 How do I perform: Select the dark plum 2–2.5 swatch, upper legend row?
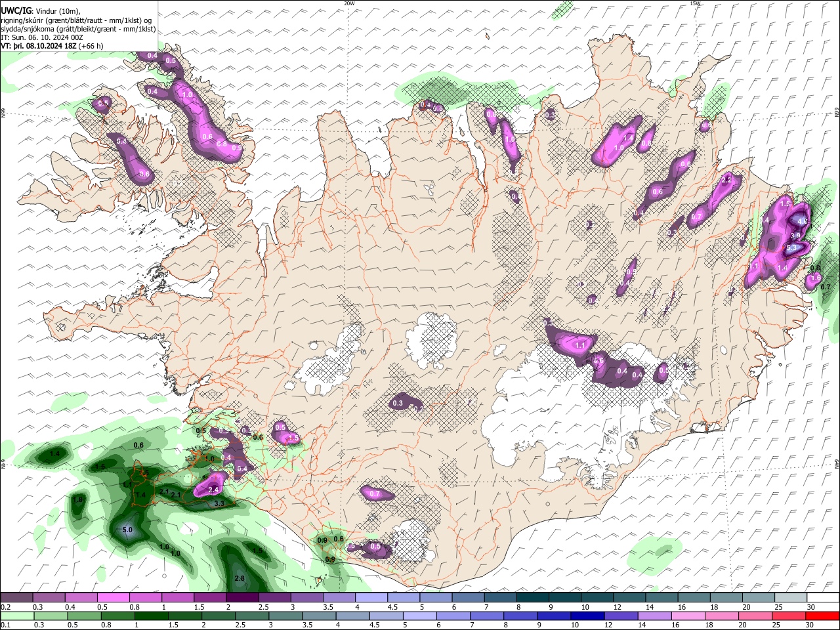click(x=241, y=598)
